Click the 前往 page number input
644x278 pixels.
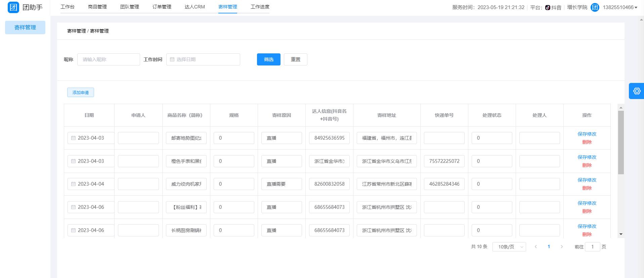tap(593, 247)
